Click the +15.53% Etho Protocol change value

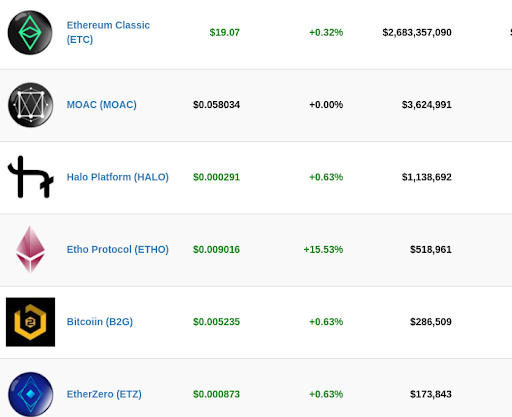pyautogui.click(x=323, y=249)
